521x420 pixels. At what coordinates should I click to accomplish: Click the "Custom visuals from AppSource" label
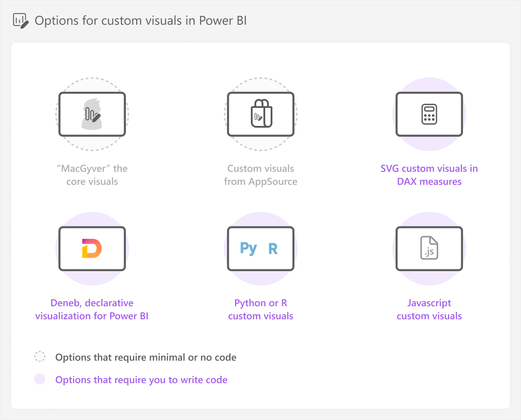tap(261, 175)
